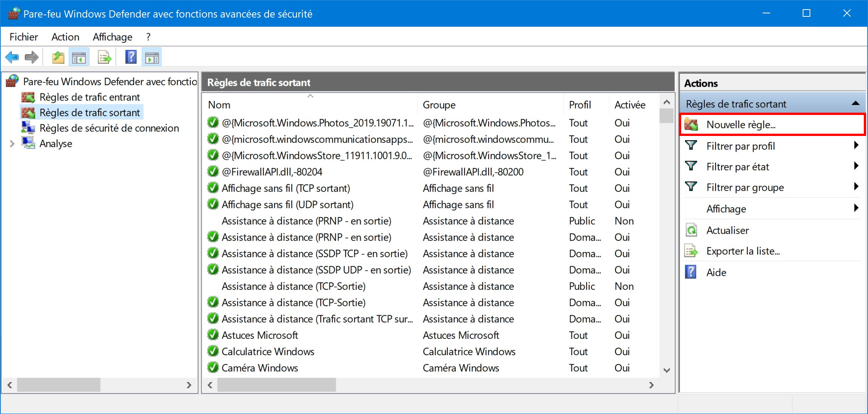Click green check icon of Caméra Windows rule
This screenshot has height=414, width=868.
tap(213, 367)
